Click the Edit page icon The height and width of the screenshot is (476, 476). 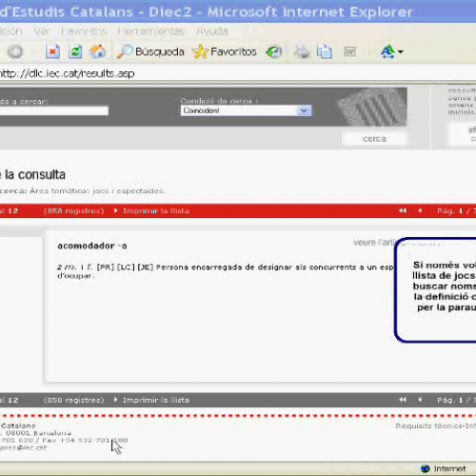point(325,51)
